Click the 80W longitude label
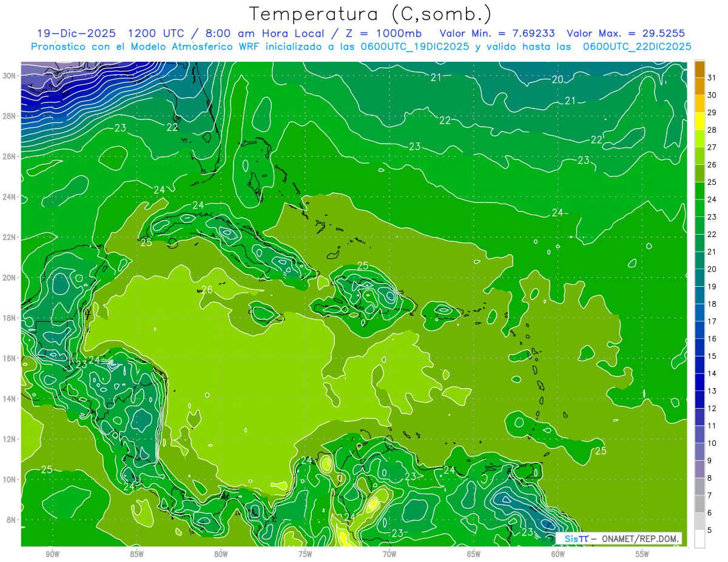This screenshot has width=728, height=562. point(221,554)
